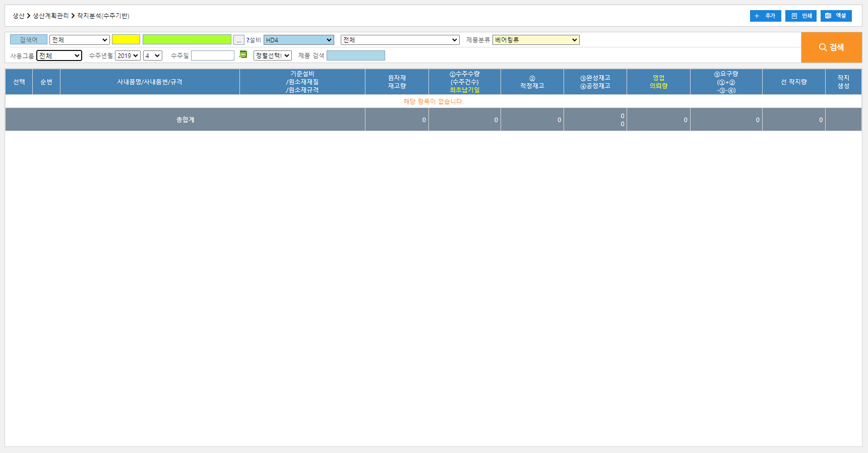Viewport: 868px width, 453px height.
Task: Open the 검색어 type dropdown
Action: tap(79, 40)
